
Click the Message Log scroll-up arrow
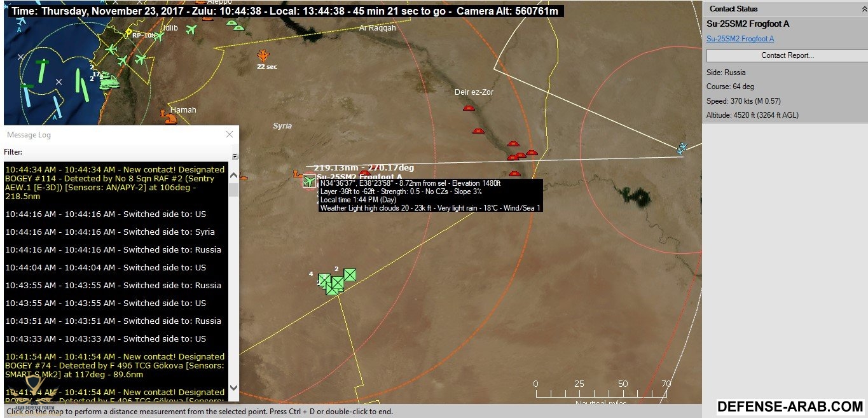(233, 176)
